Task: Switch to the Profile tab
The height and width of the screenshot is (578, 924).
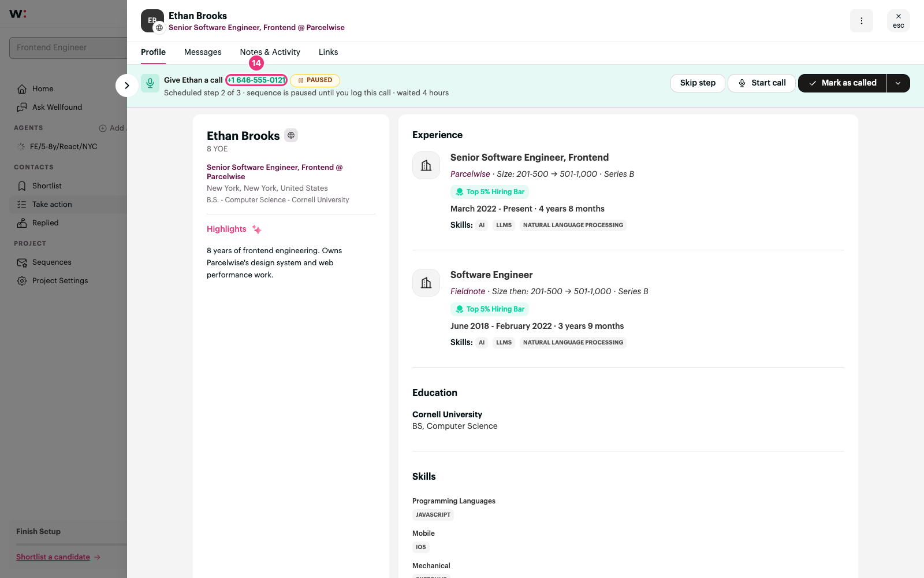Action: [x=153, y=52]
